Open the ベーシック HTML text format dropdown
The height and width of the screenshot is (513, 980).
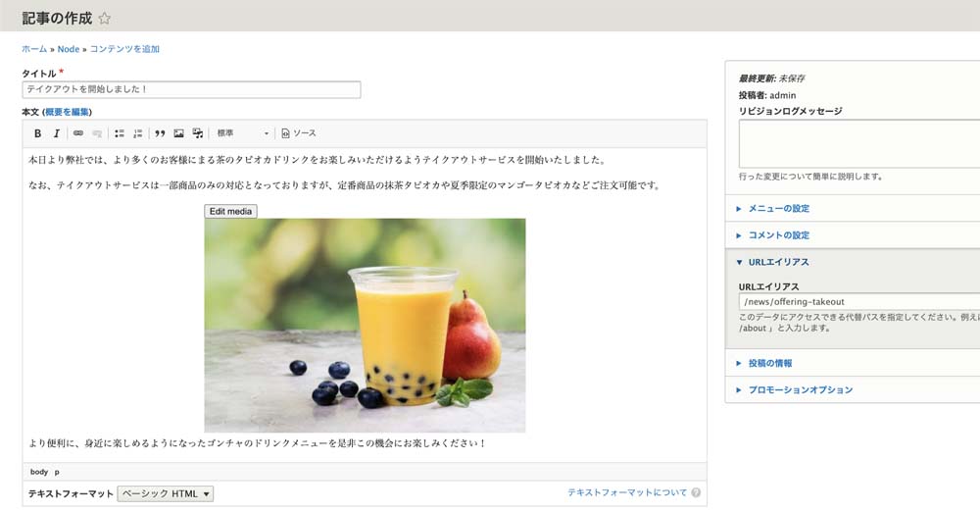click(166, 493)
